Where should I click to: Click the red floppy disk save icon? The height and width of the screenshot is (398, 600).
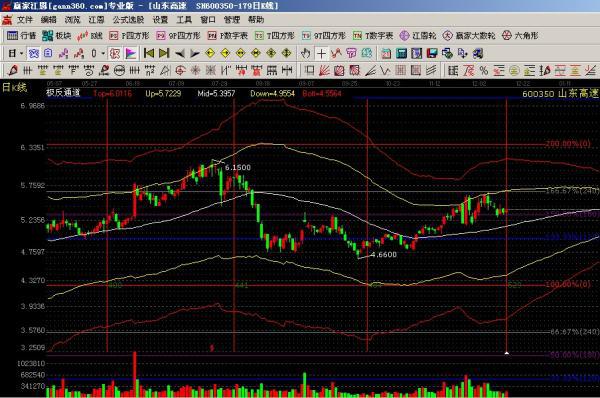(x=432, y=54)
